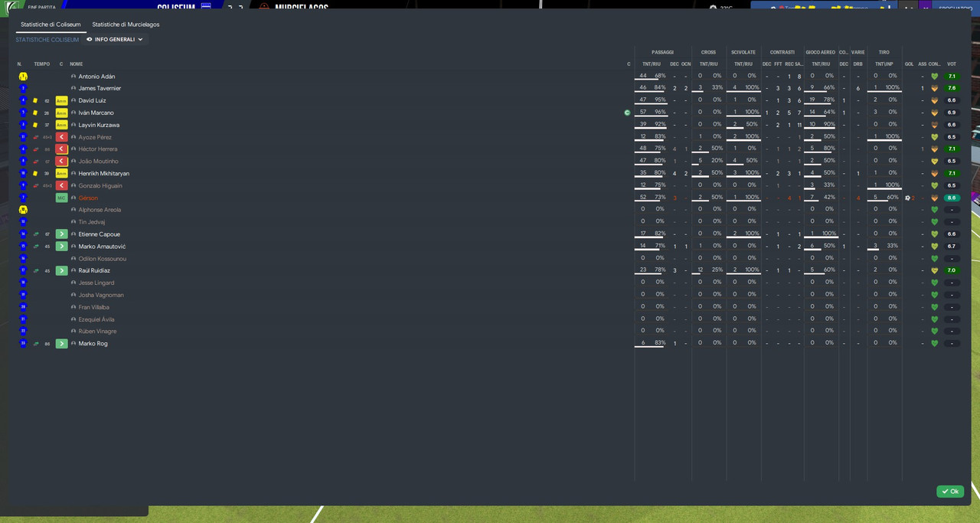Click the player info icon beside Raúl Ruidíaz

pyautogui.click(x=73, y=270)
